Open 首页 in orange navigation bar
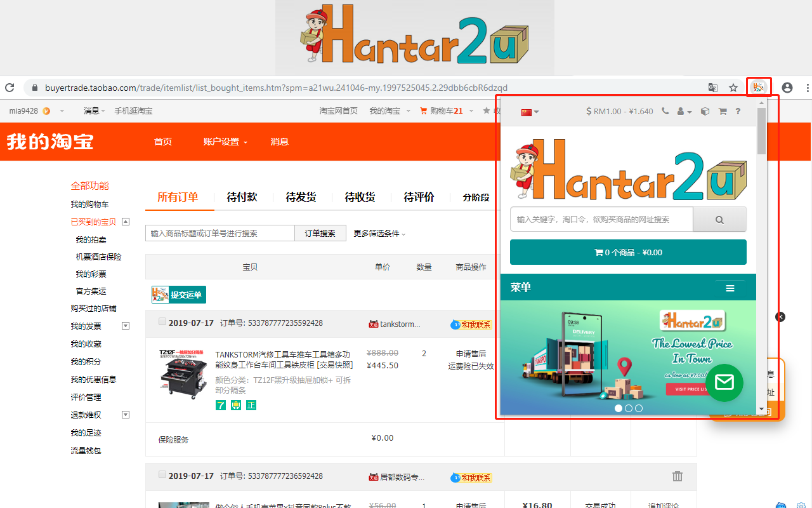 click(163, 142)
